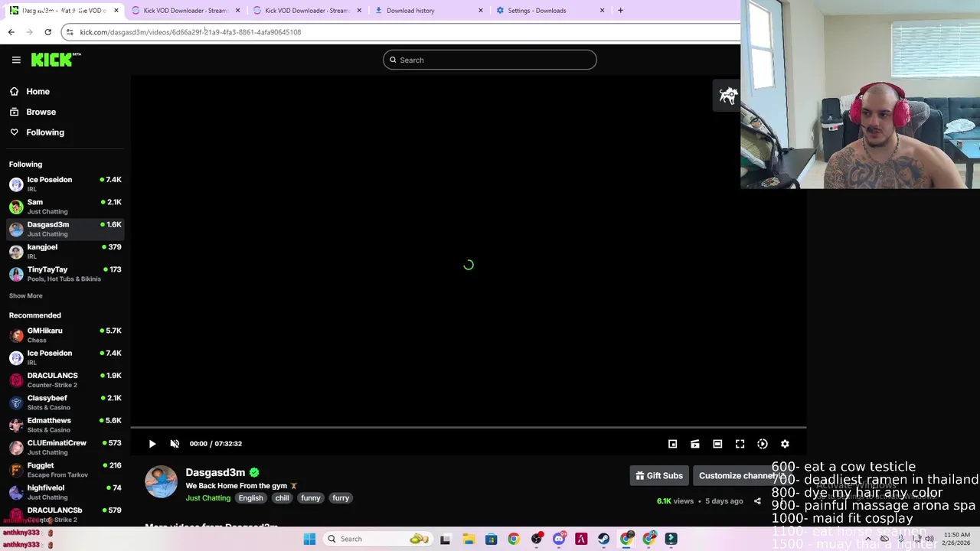
Task: Close the Download history tab
Action: pos(481,11)
